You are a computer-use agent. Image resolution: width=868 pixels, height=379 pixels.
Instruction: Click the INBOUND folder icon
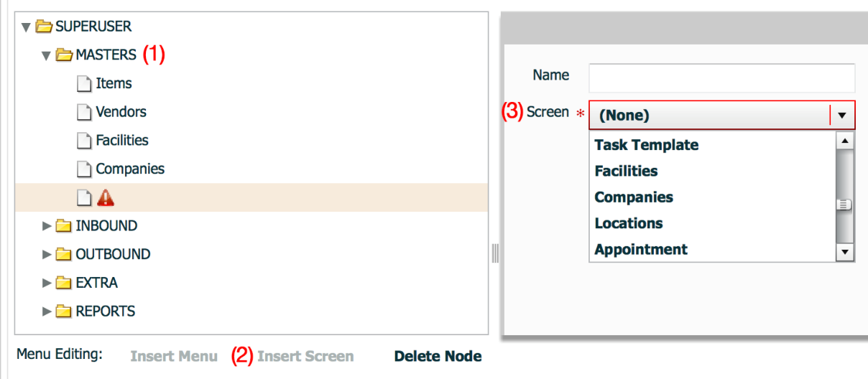tap(64, 226)
